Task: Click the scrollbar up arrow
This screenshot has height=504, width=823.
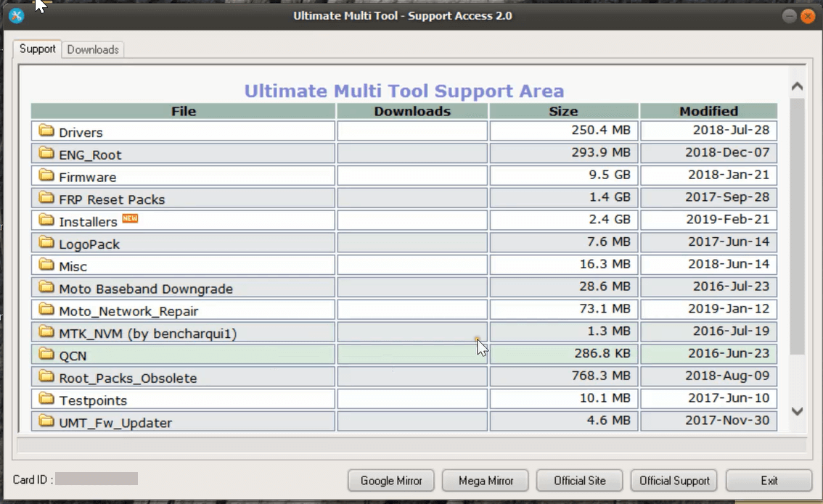Action: [797, 86]
